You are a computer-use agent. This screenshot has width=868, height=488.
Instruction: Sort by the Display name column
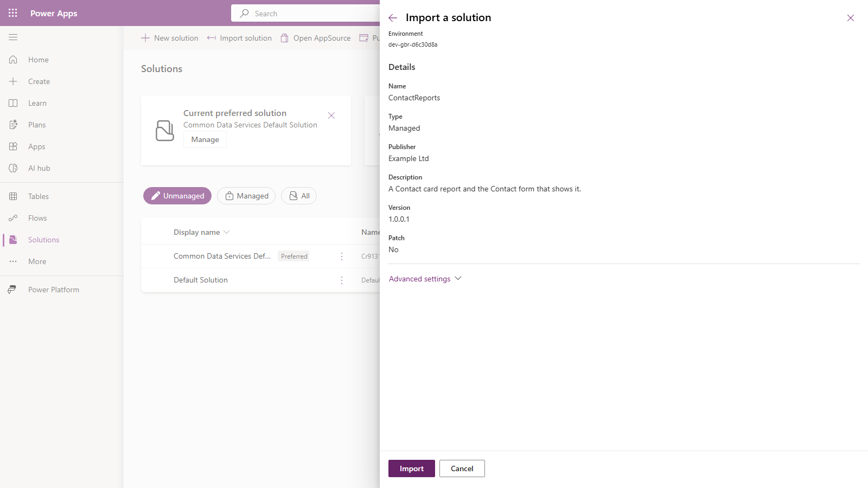pos(201,232)
